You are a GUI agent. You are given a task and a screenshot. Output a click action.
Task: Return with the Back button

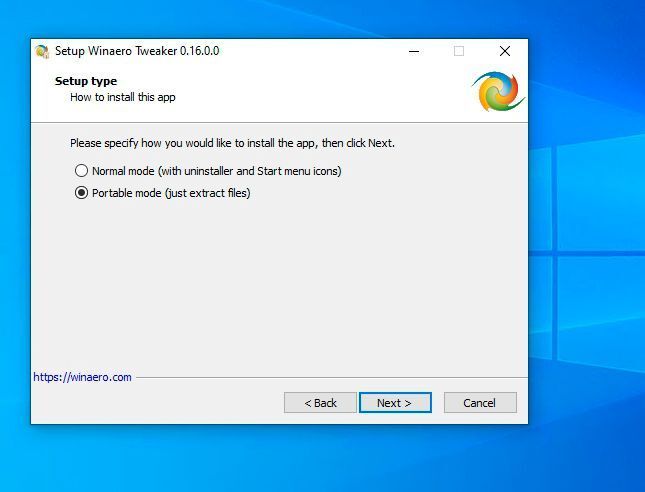click(320, 403)
